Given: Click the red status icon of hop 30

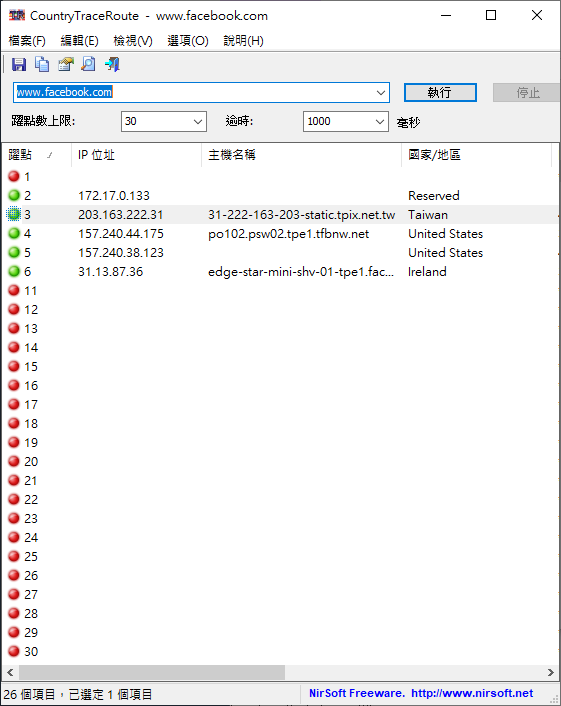Looking at the screenshot, I should coord(14,651).
